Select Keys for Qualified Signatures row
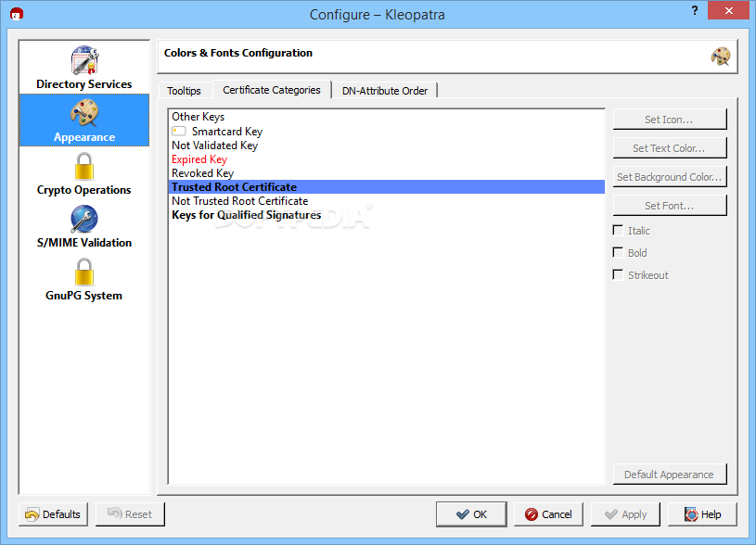Image resolution: width=756 pixels, height=545 pixels. coord(387,215)
